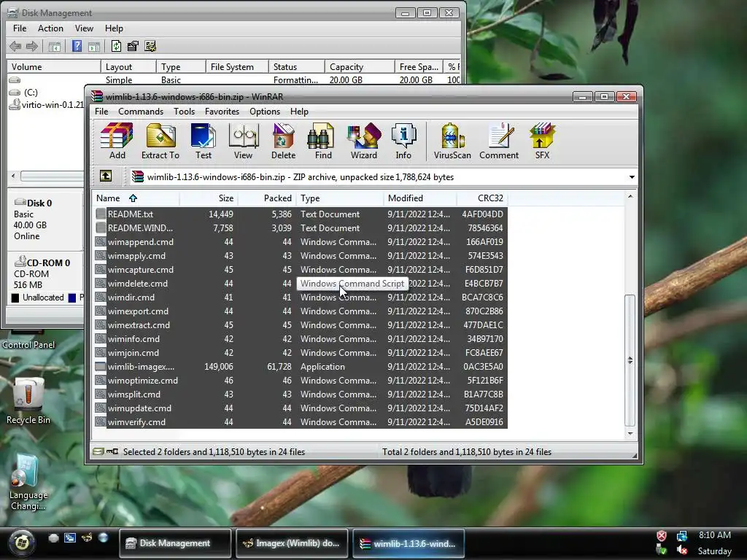This screenshot has height=560, width=747.
Task: Select (C:) volume in Disk Management
Action: (31, 93)
